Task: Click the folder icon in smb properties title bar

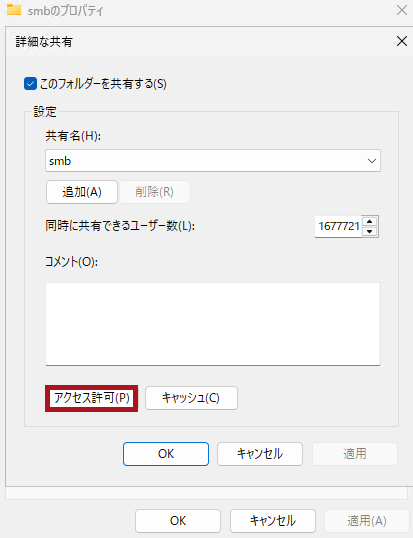Action: [x=14, y=10]
